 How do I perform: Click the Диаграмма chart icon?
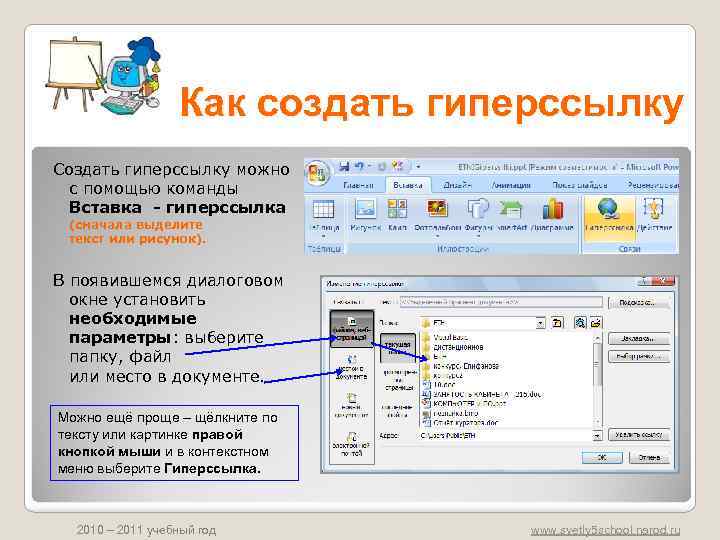pyautogui.click(x=552, y=210)
